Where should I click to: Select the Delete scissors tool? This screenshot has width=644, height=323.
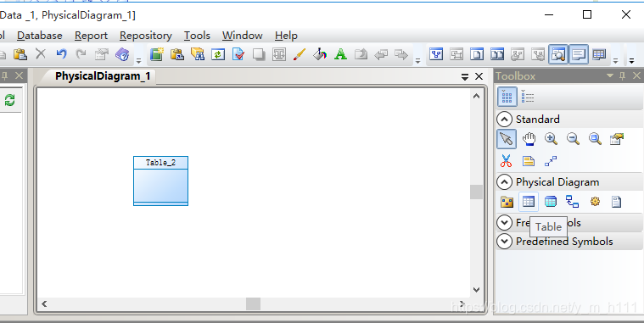coord(506,161)
